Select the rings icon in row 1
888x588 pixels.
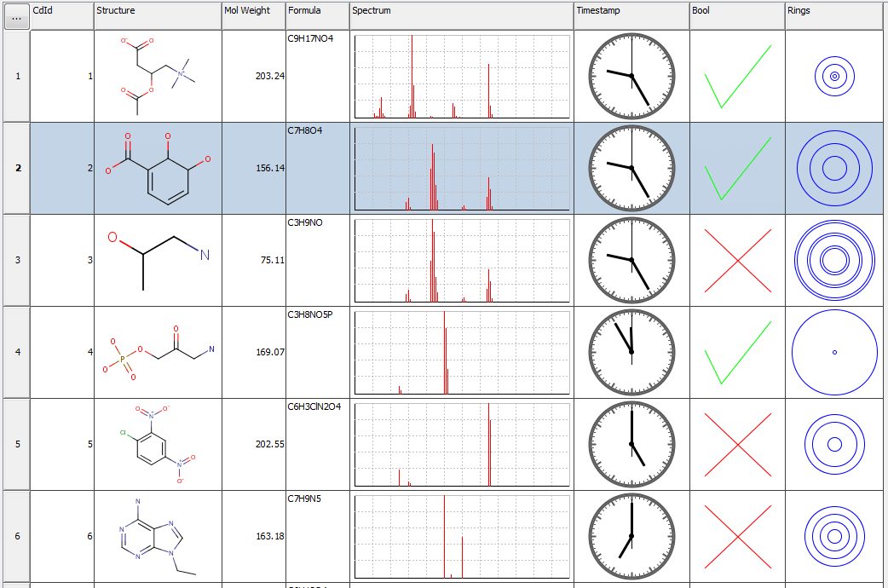[834, 77]
